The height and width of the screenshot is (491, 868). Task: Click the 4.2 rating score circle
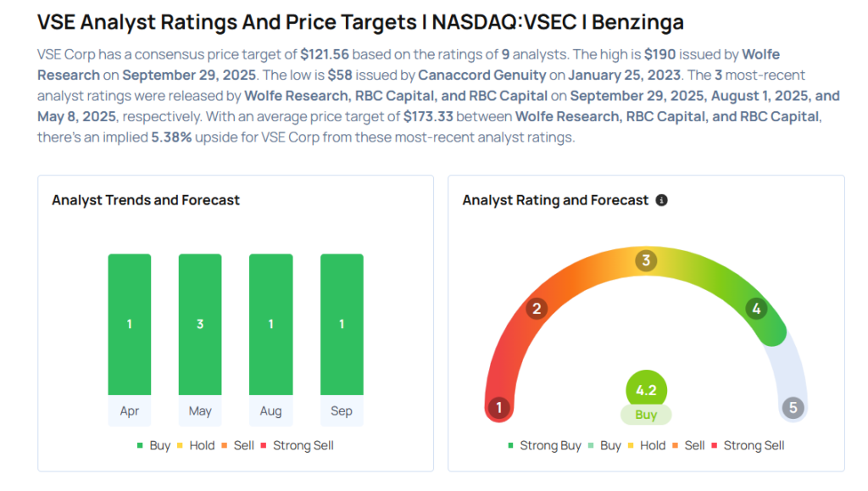646,391
